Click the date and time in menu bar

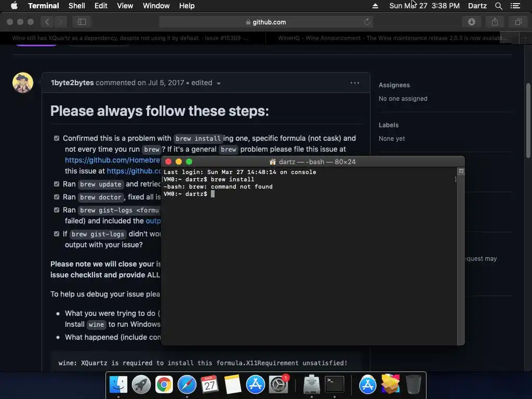point(424,6)
